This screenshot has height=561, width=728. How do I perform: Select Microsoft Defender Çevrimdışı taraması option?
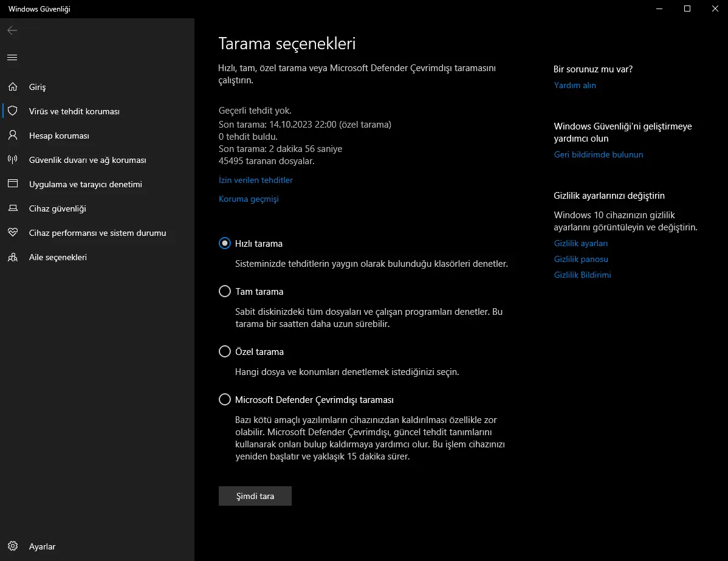tap(225, 399)
